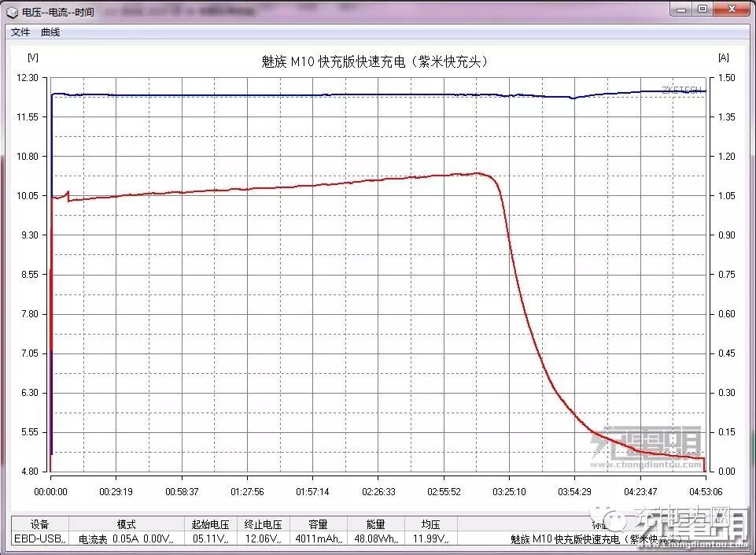Screen dimensions: 756x555
Task: Click the 03:25:10 time axis label
Action: pyautogui.click(x=509, y=492)
